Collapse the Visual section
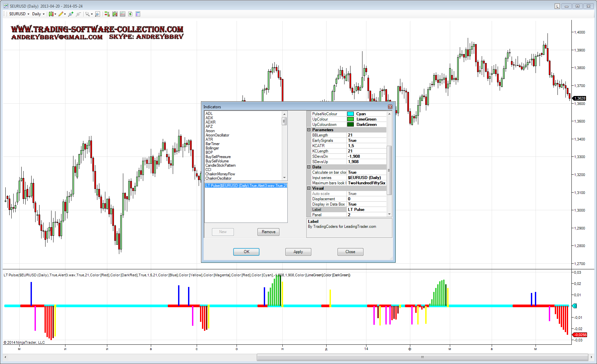This screenshot has height=364, width=597. pyautogui.click(x=309, y=188)
